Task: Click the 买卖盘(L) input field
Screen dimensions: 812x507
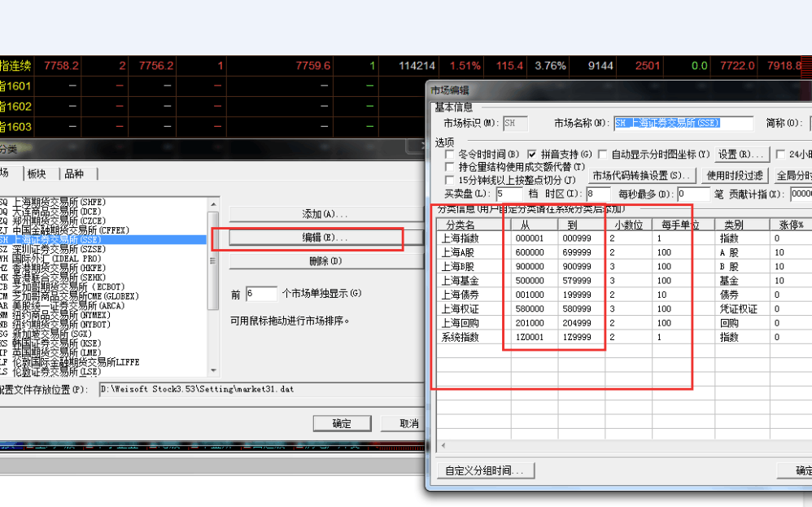Action: (509, 194)
